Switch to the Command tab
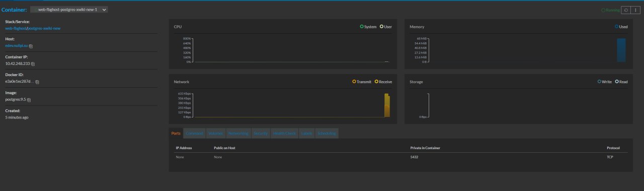Screen dimensions: 644x191 [x=194, y=134]
